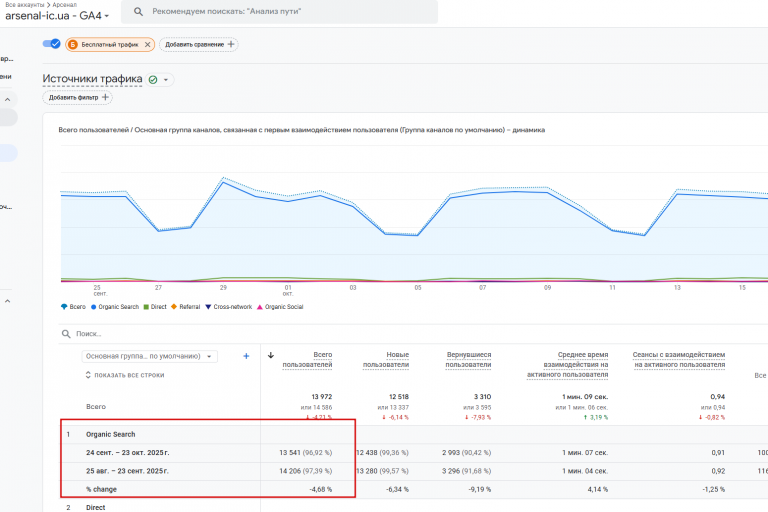This screenshot has width=768, height=512.
Task: Click the table search magnifier icon
Action: pos(66,334)
